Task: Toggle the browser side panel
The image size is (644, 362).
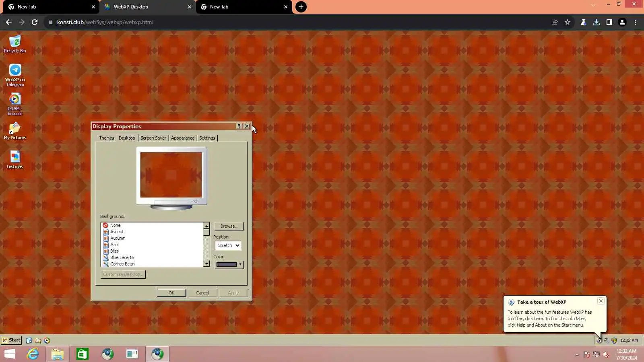Action: point(609,22)
